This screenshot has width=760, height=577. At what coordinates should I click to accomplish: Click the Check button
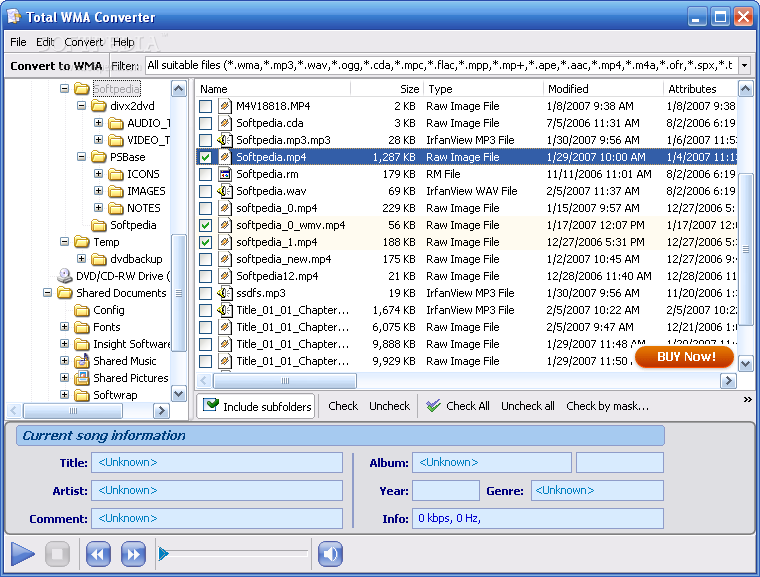[x=343, y=406]
